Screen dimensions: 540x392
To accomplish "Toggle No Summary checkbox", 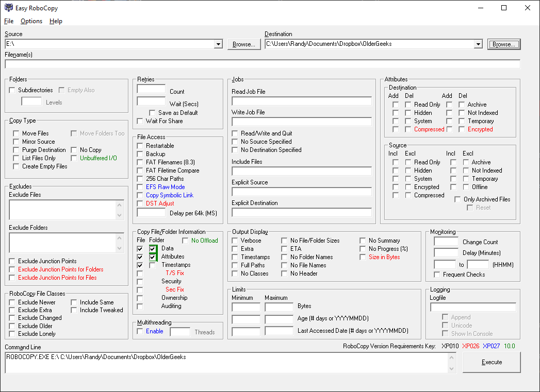I will 363,241.
